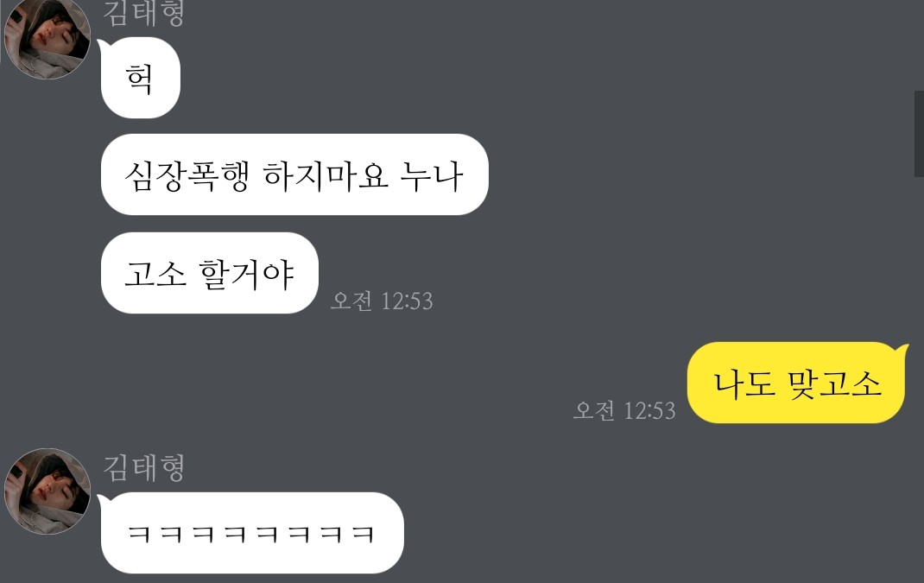This screenshot has height=583, width=924.
Task: Open the lower 김태형 profile picture
Action: pyautogui.click(x=47, y=491)
